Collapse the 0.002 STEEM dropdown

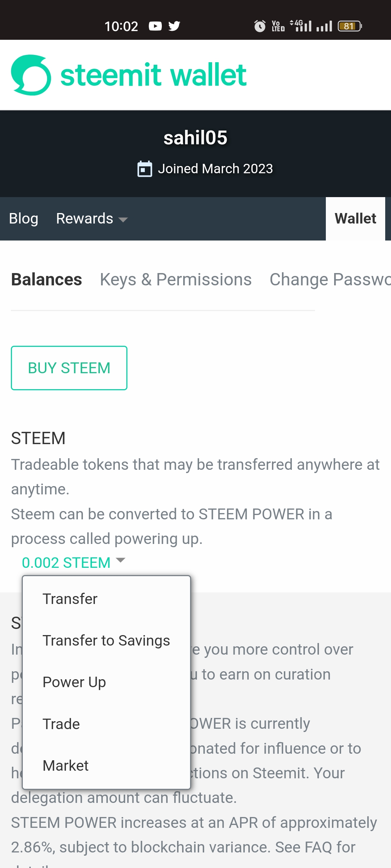(66, 563)
